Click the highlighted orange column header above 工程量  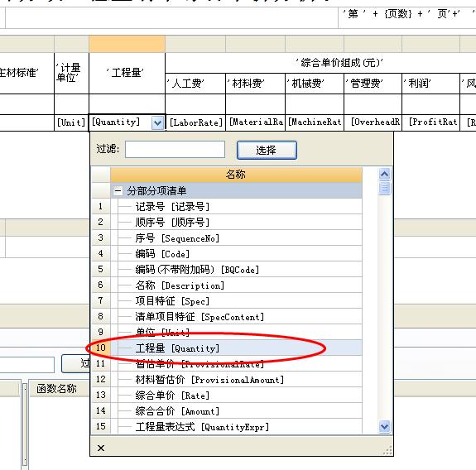click(127, 44)
